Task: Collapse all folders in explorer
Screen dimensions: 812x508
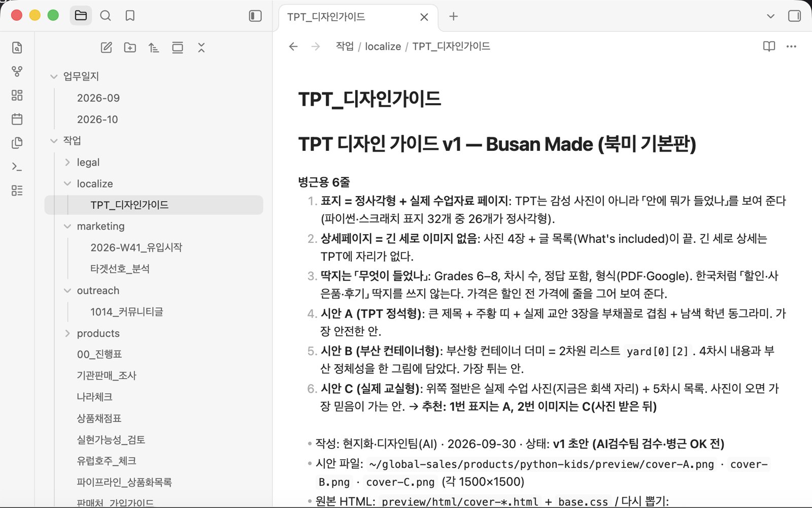Action: point(201,48)
